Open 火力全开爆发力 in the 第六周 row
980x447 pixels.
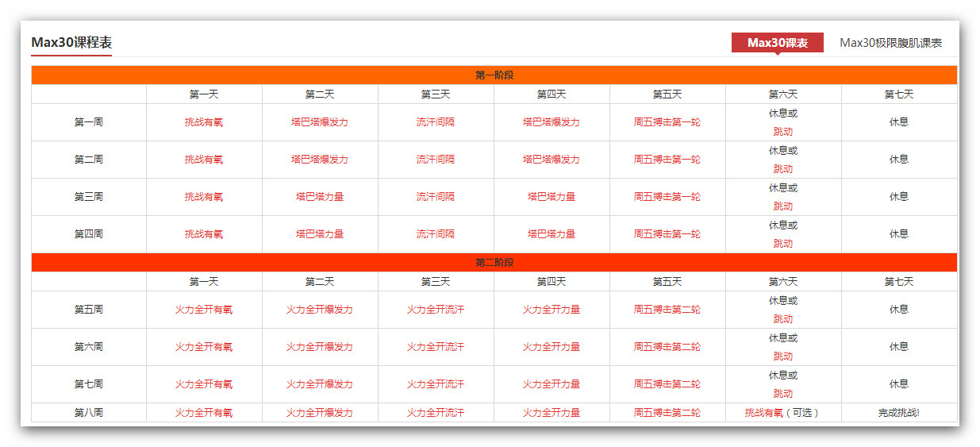point(320,347)
